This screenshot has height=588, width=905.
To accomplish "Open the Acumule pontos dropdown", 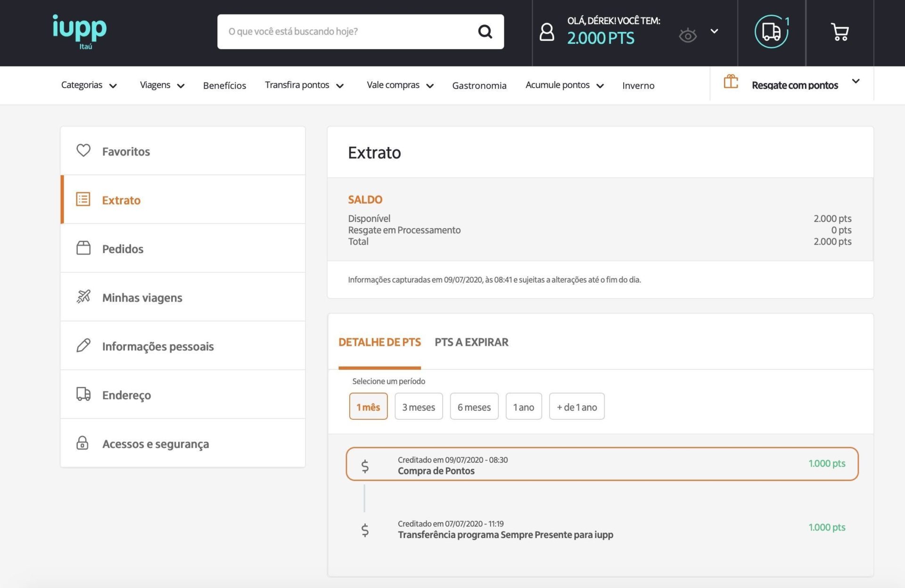I will coord(565,85).
